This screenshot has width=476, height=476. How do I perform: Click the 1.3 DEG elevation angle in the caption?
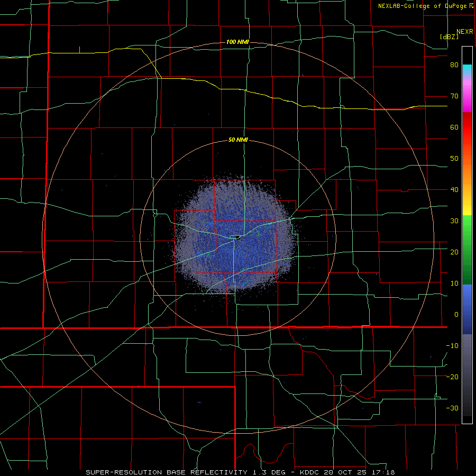[x=270, y=472]
